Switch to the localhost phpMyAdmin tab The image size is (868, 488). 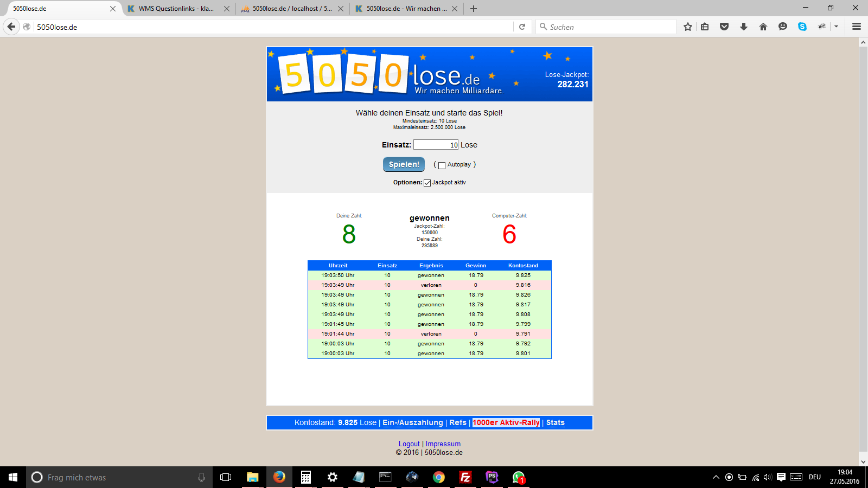(291, 9)
